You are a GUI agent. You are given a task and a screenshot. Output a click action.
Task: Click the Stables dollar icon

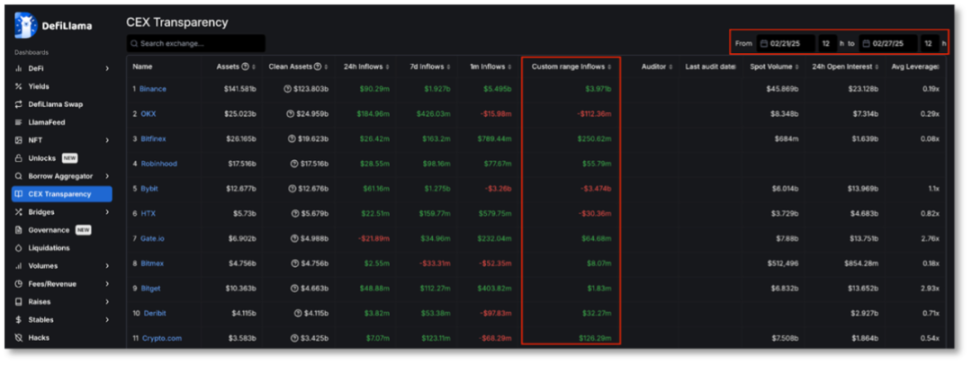(x=19, y=320)
